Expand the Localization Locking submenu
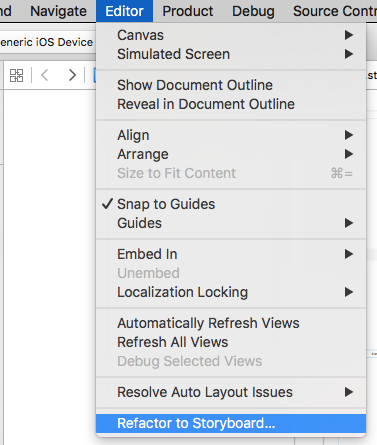 (x=231, y=292)
